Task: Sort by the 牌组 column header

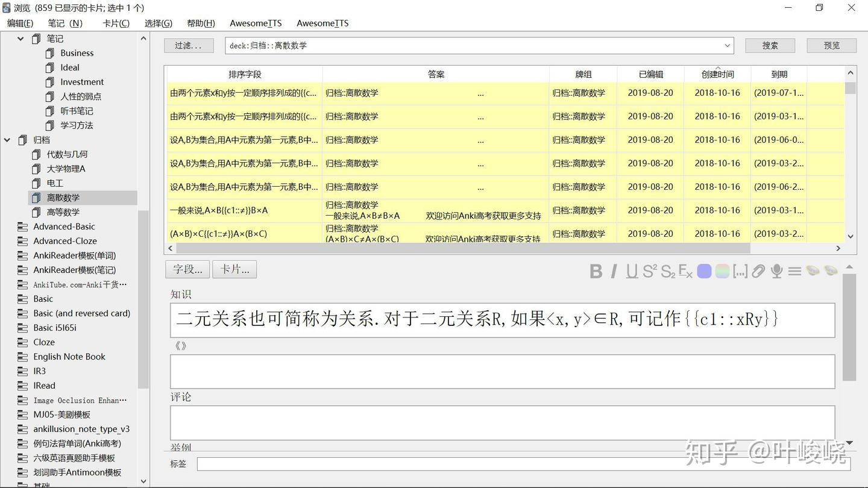Action: point(583,74)
